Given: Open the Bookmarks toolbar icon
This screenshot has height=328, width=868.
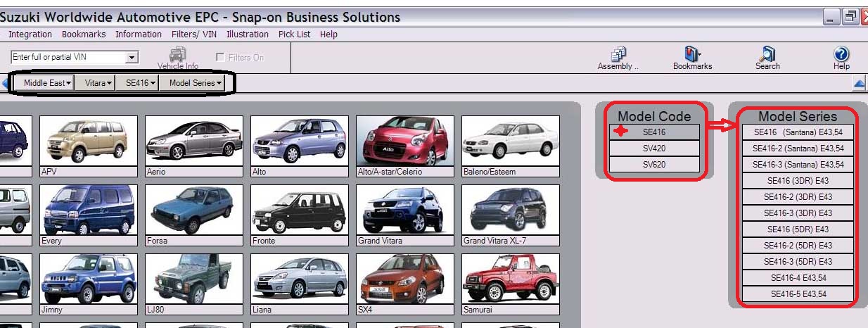Looking at the screenshot, I should [692, 55].
